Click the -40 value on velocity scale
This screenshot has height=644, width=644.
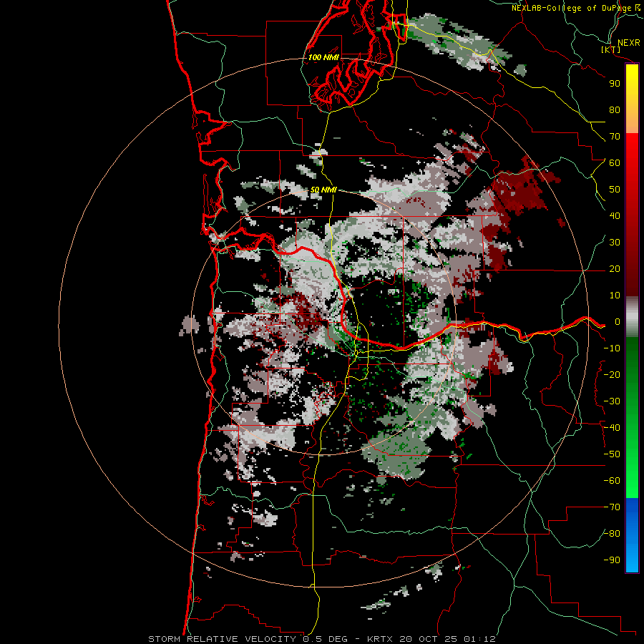pos(612,428)
